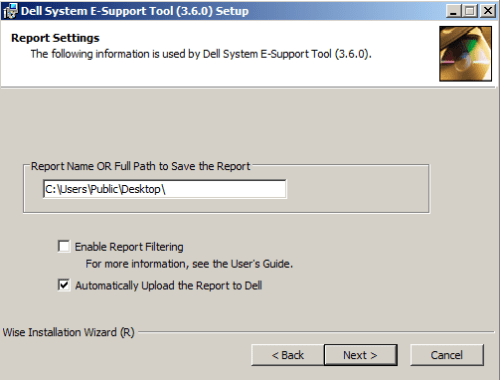Continue with the 'Next >' button

tap(360, 355)
